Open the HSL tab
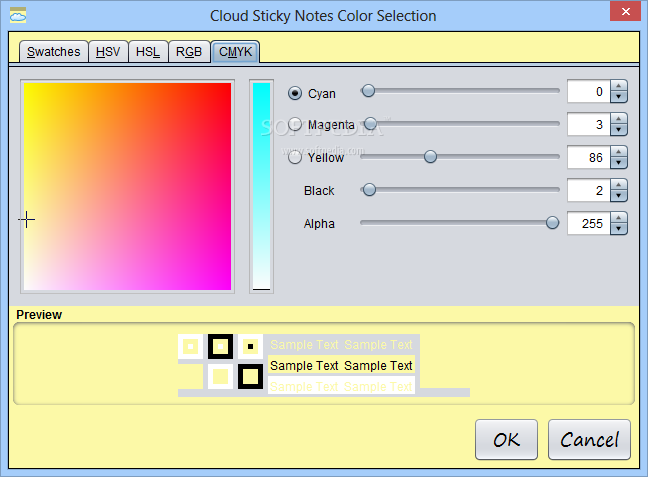 tap(148, 52)
